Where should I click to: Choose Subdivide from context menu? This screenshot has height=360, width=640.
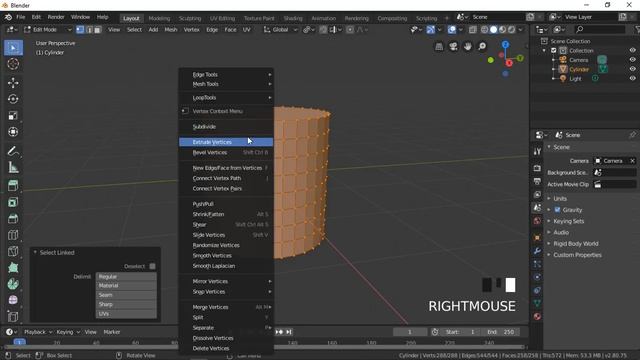point(226,127)
